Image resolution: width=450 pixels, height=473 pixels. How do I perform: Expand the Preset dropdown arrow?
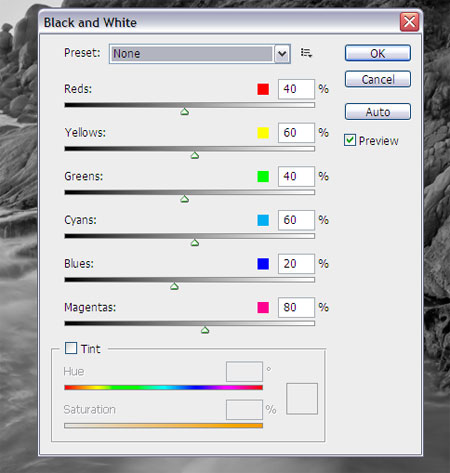(282, 54)
